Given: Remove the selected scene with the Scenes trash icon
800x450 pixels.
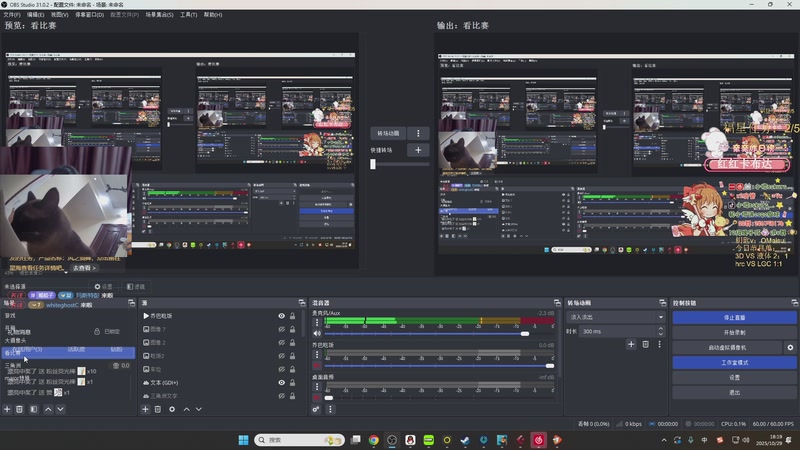Looking at the screenshot, I should click(19, 409).
